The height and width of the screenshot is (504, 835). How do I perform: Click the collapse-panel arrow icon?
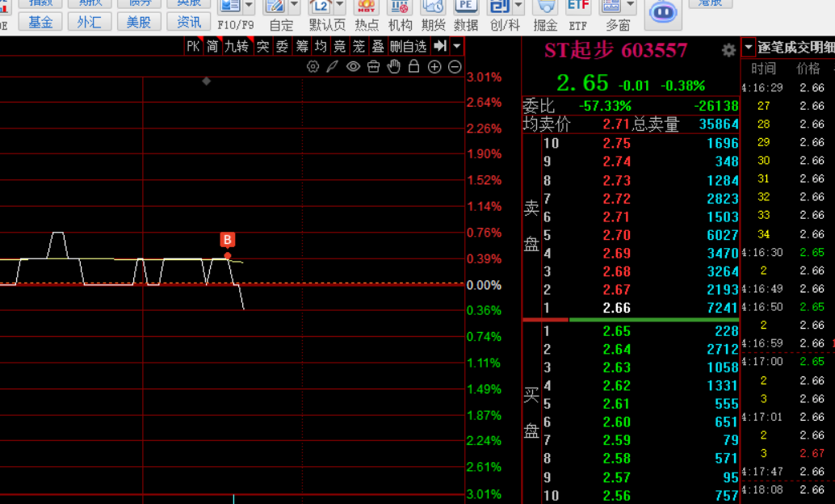click(440, 46)
